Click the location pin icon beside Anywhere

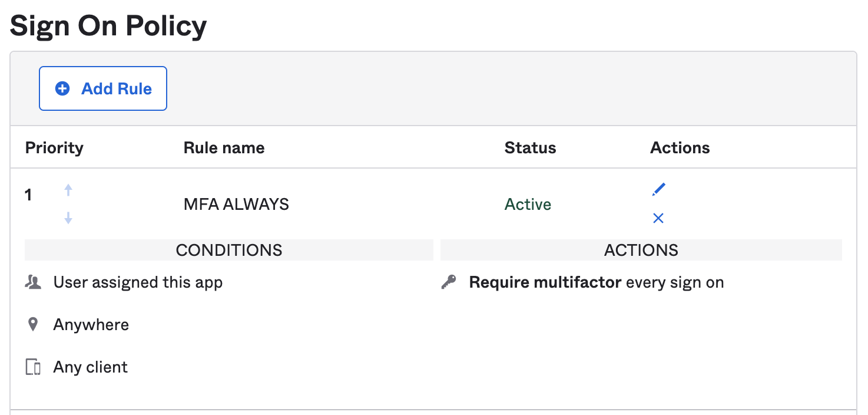coord(33,324)
